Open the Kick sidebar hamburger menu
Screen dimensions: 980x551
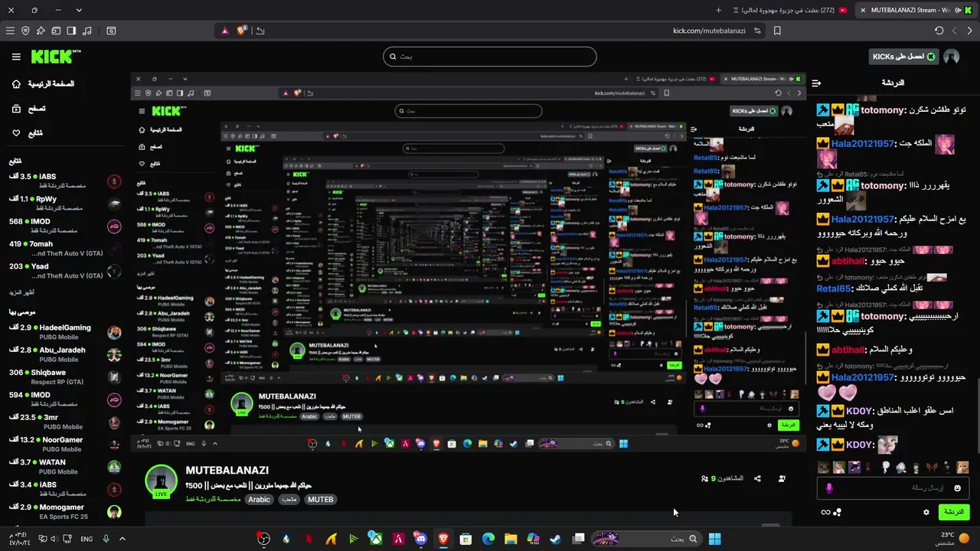click(x=16, y=57)
